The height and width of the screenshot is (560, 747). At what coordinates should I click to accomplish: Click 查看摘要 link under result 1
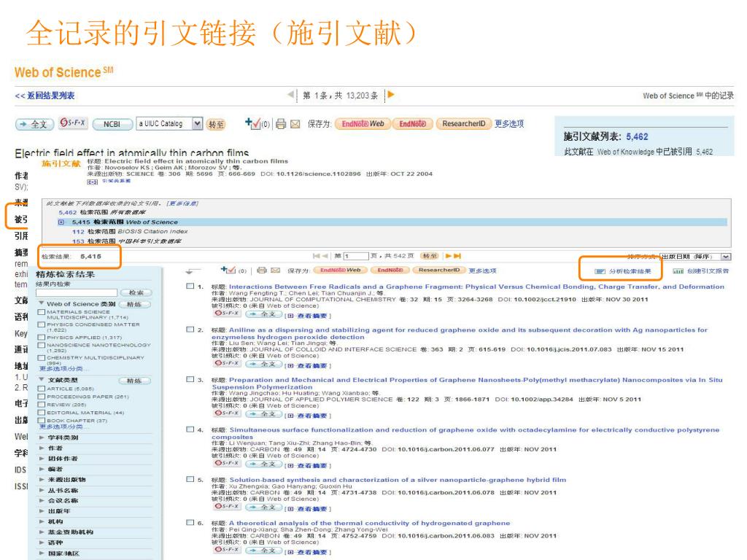coord(311,315)
